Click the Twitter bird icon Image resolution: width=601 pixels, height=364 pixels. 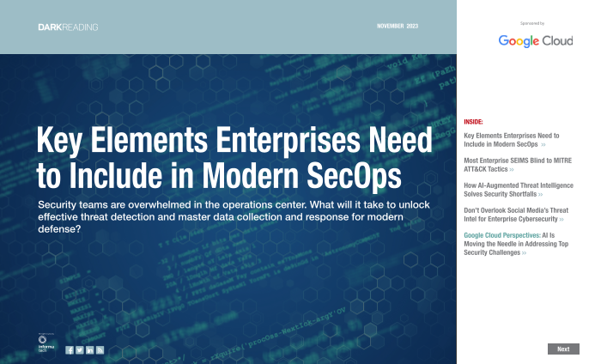point(80,349)
